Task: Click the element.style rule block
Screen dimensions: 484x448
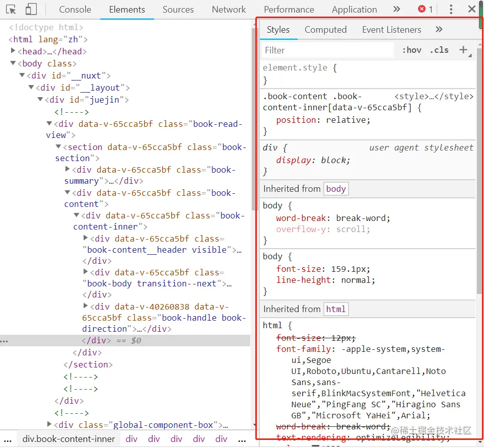Action: click(368, 74)
